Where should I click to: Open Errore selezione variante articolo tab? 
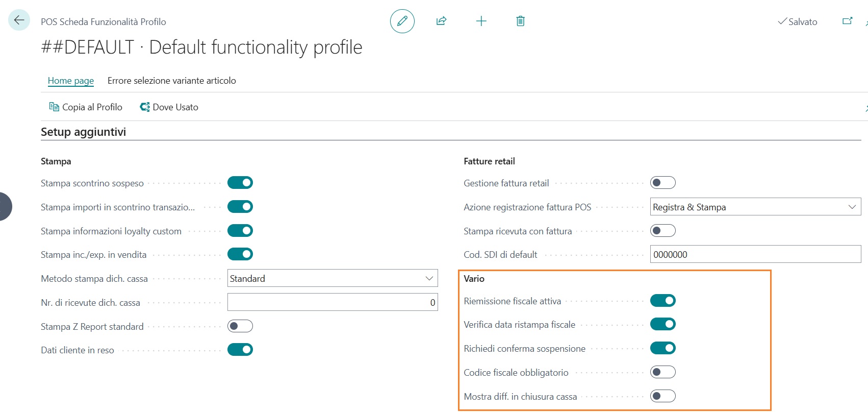[x=171, y=81]
